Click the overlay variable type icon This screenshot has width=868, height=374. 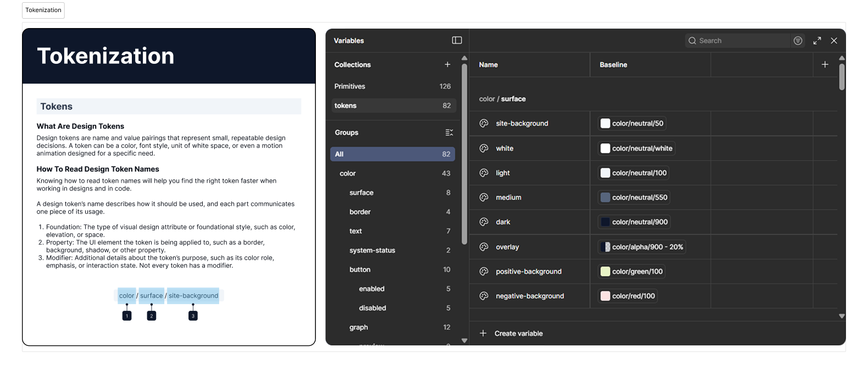pyautogui.click(x=484, y=247)
